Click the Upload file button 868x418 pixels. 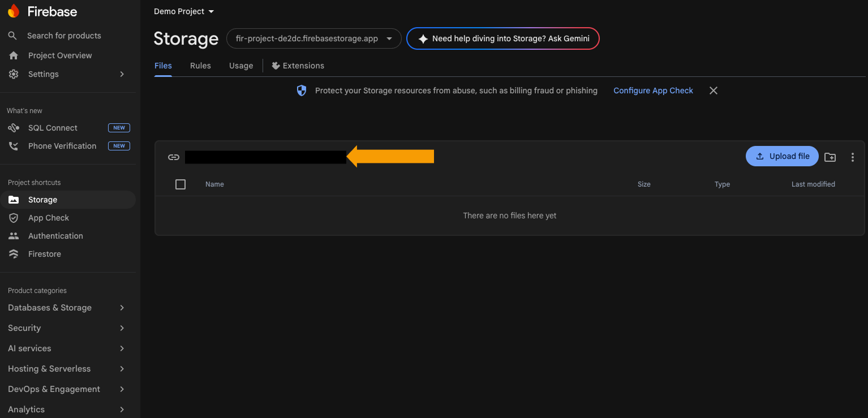782,156
